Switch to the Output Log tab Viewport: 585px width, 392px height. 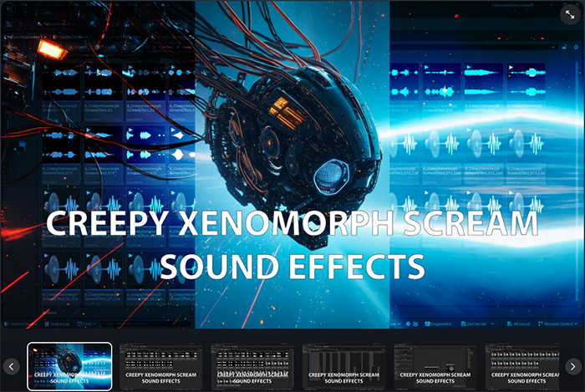[58, 323]
